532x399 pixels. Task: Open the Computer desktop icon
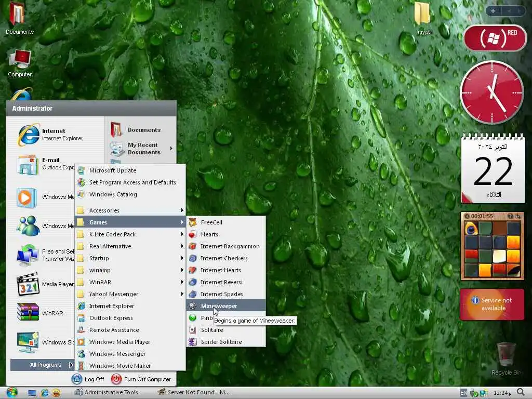pyautogui.click(x=20, y=63)
